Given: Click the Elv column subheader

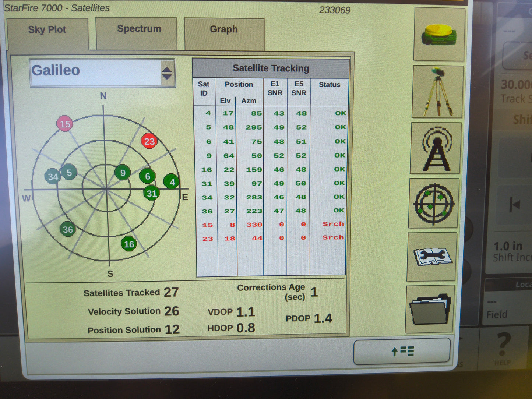Looking at the screenshot, I should tap(225, 101).
